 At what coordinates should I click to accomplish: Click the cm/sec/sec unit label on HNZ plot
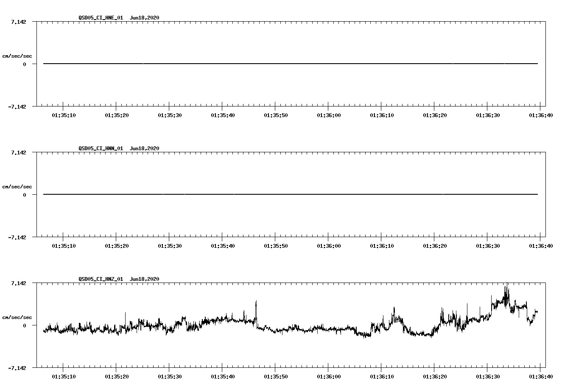(17, 317)
